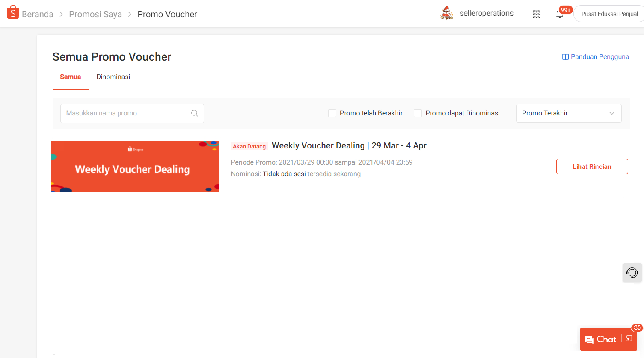Go to Promosi Saya breadcrumb link
The height and width of the screenshot is (358, 644).
pos(95,14)
